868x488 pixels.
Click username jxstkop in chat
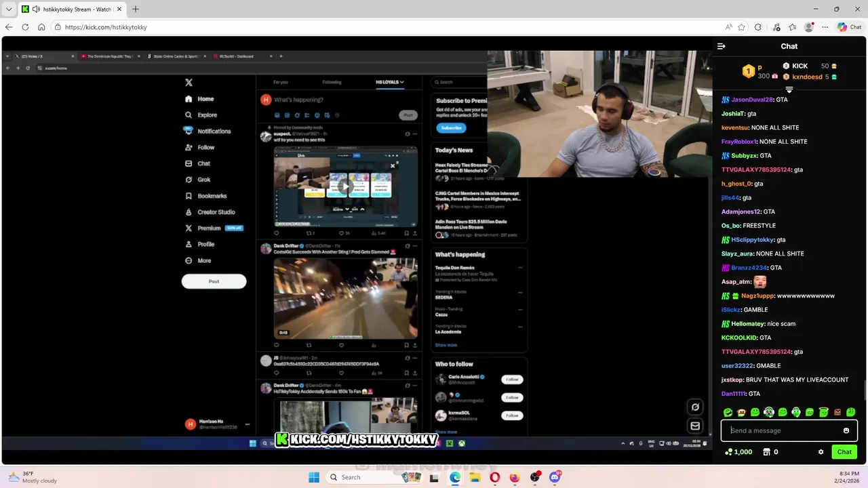732,380
